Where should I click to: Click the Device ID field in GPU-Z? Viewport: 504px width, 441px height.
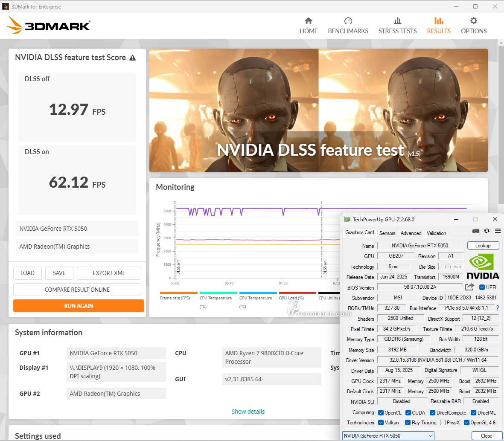point(472,298)
